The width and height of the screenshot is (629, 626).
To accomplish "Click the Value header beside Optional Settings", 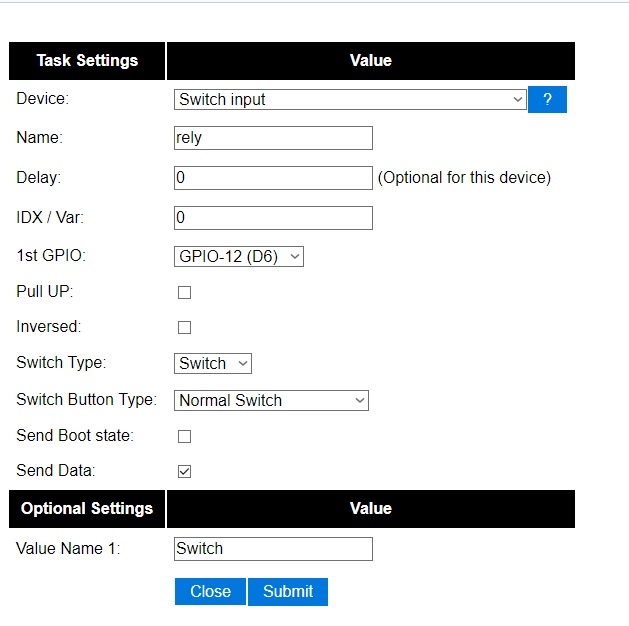I will pyautogui.click(x=370, y=509).
